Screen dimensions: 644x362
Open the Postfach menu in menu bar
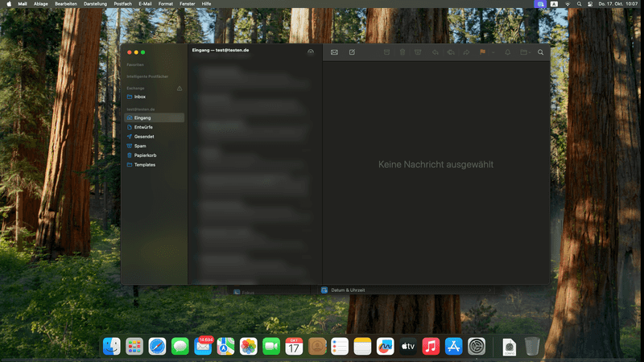122,4
